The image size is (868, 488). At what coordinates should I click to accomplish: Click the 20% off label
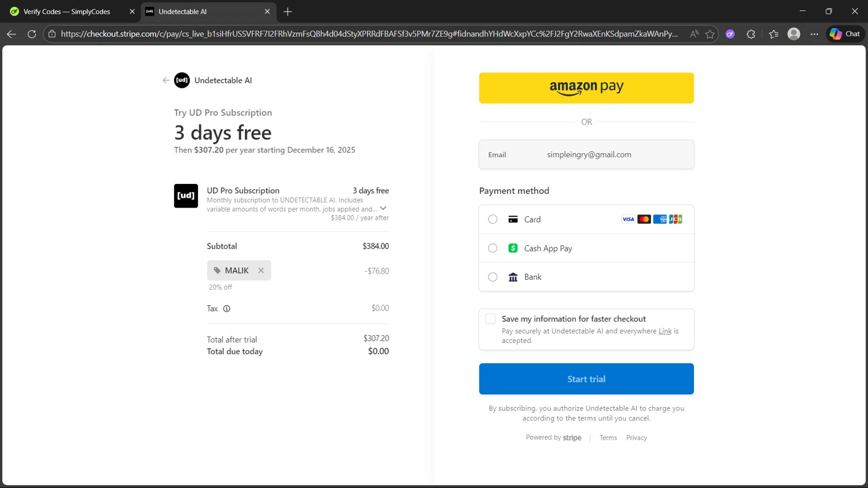[220, 287]
